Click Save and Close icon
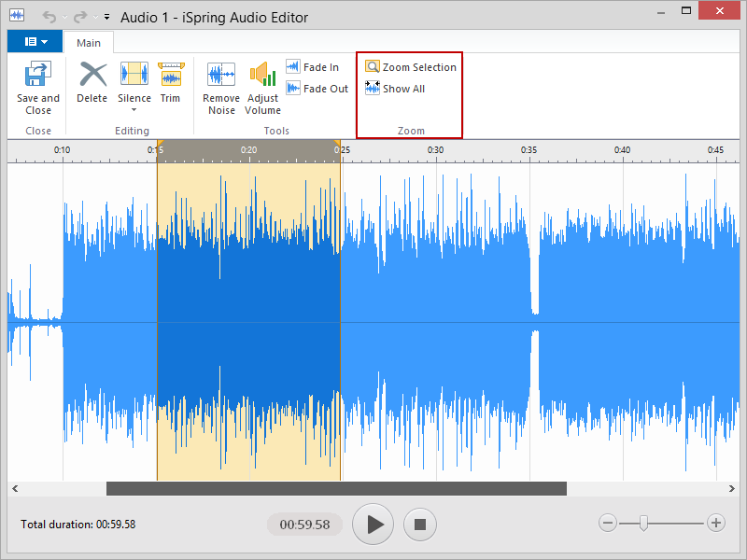 click(37, 74)
